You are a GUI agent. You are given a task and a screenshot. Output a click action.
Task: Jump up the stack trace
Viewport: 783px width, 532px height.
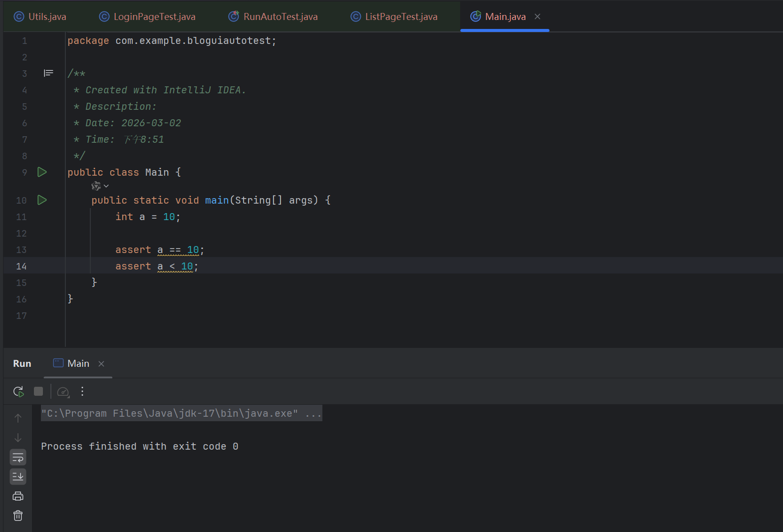[x=18, y=418]
